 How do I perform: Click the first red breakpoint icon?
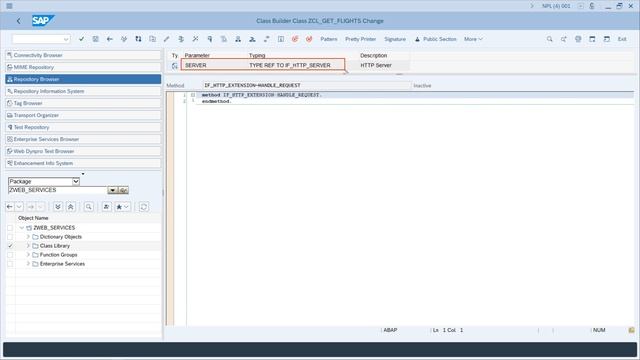pyautogui.click(x=295, y=39)
